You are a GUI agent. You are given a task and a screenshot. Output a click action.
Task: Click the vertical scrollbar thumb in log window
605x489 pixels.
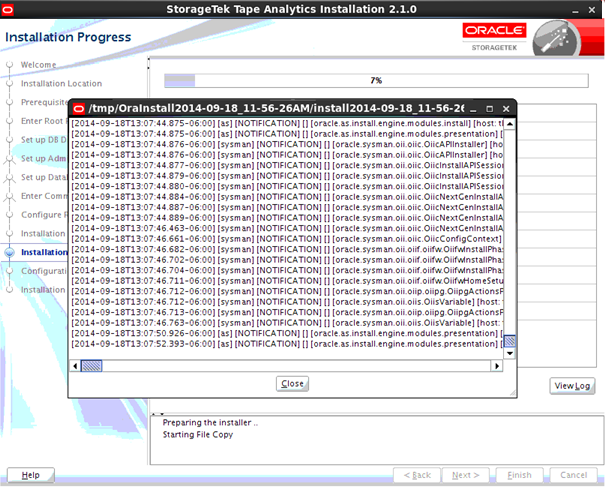(510, 341)
